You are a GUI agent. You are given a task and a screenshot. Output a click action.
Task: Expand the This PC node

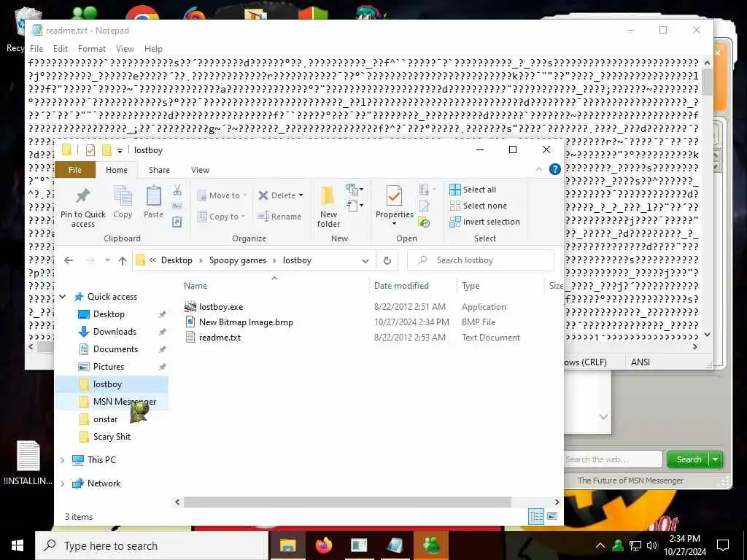tap(63, 461)
